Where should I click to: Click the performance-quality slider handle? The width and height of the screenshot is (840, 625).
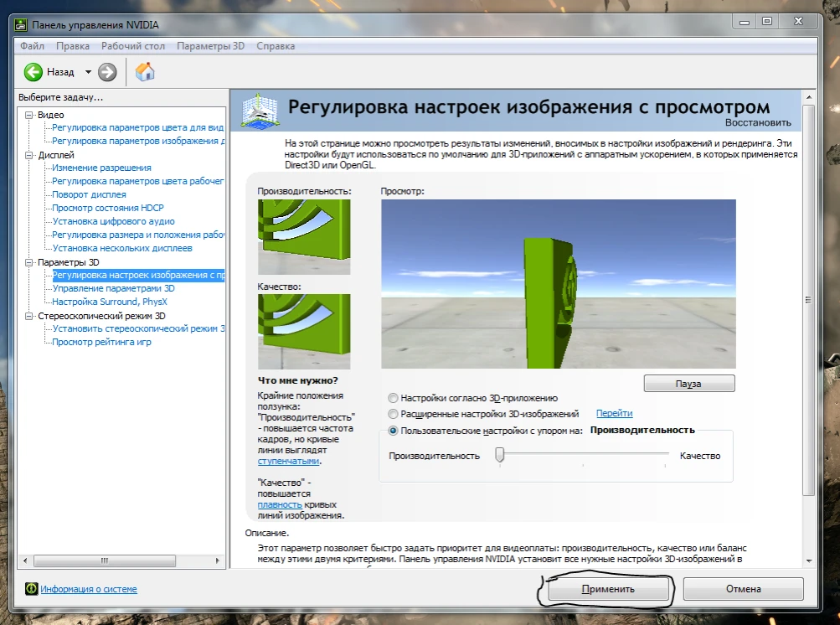point(500,455)
